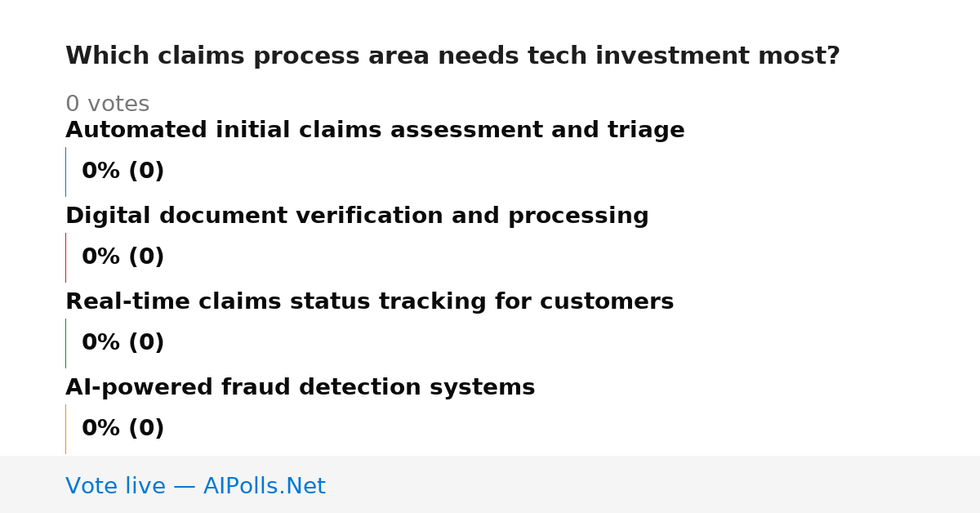
Task: Click 0% (0) result under status tracking
Action: pos(122,343)
